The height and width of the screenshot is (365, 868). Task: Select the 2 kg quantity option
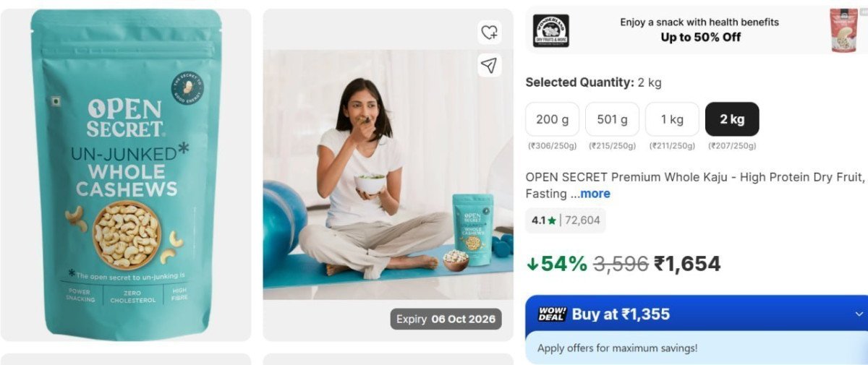click(732, 119)
